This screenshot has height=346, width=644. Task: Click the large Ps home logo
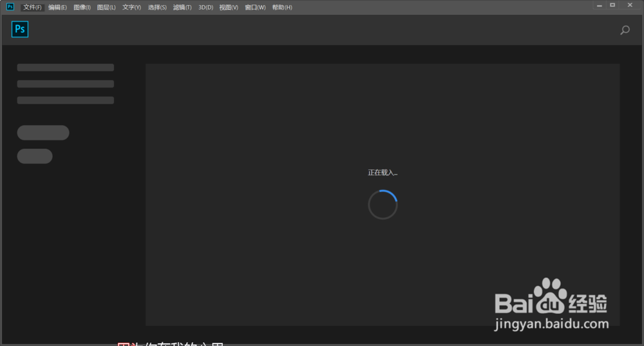tap(20, 29)
